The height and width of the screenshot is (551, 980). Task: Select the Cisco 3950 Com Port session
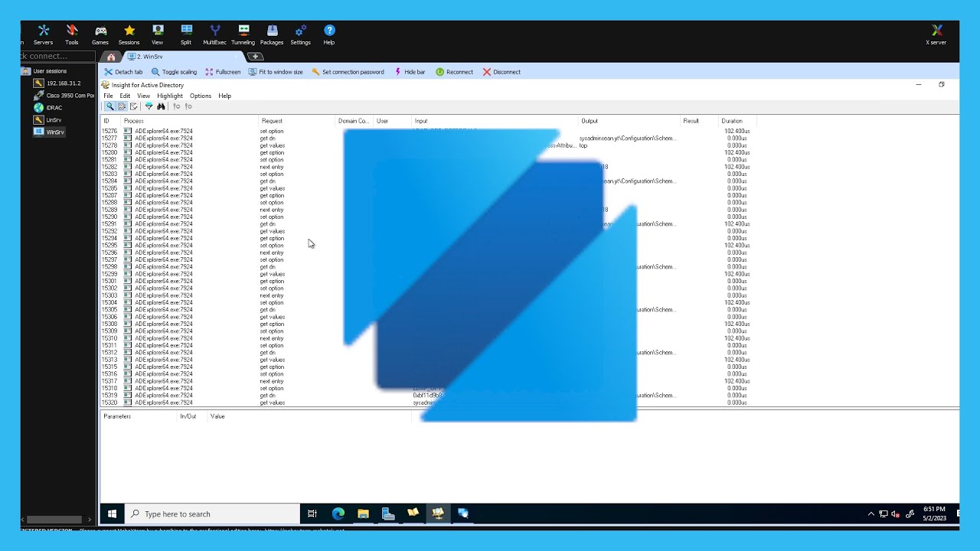(x=64, y=96)
